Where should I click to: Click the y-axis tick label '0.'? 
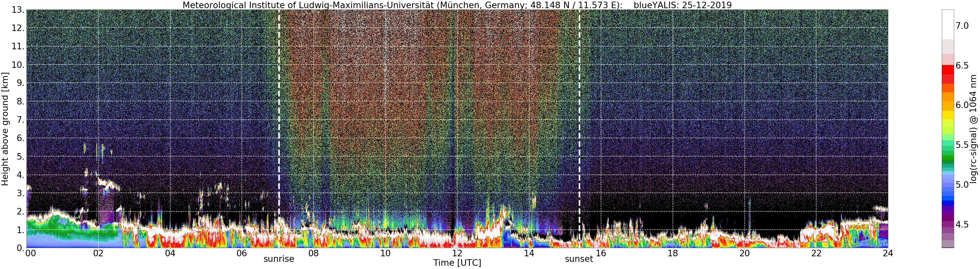[21, 248]
